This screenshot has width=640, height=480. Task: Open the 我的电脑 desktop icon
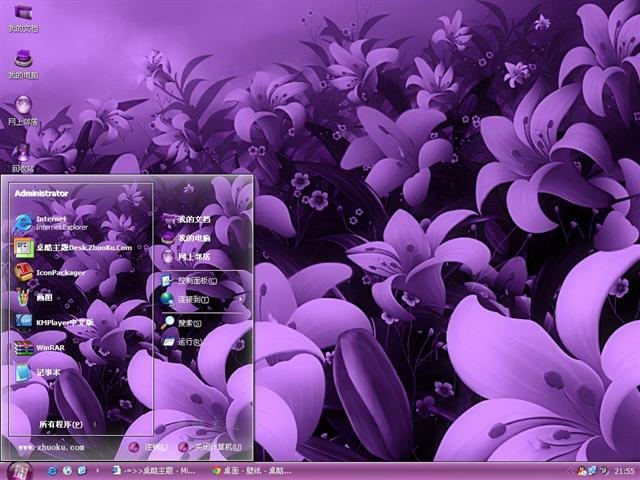point(23,64)
